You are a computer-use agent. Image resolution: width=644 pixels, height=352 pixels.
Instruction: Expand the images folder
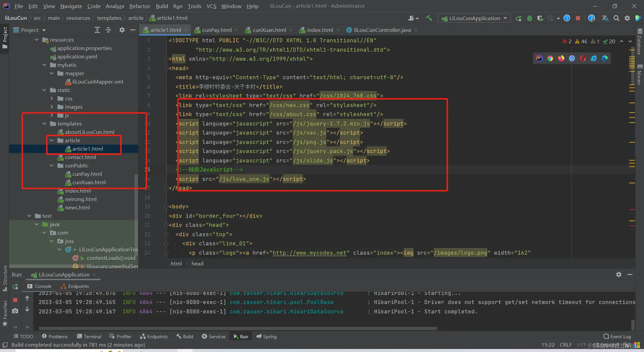coord(52,107)
